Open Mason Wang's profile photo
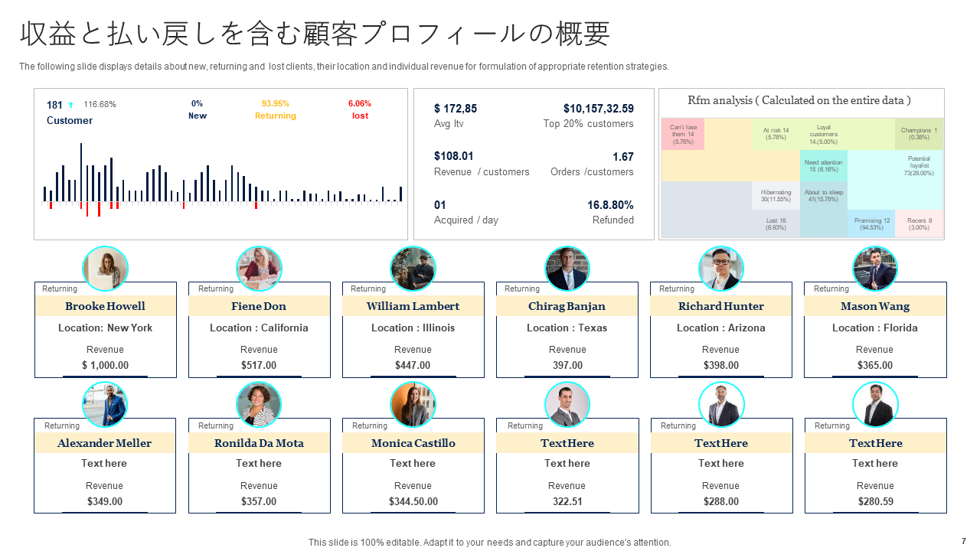Image resolution: width=980 pixels, height=551 pixels. tap(875, 269)
